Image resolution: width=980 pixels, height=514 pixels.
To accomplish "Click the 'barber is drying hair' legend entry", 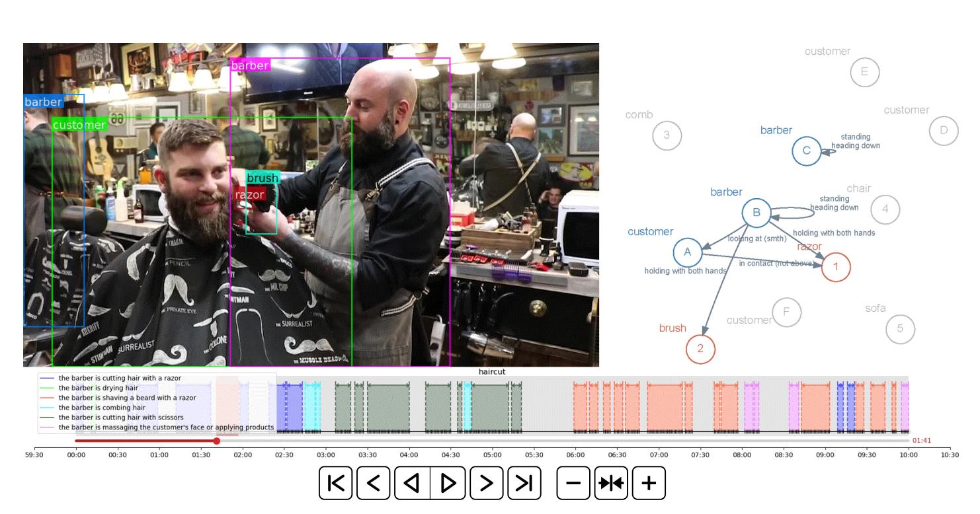I will pos(98,388).
